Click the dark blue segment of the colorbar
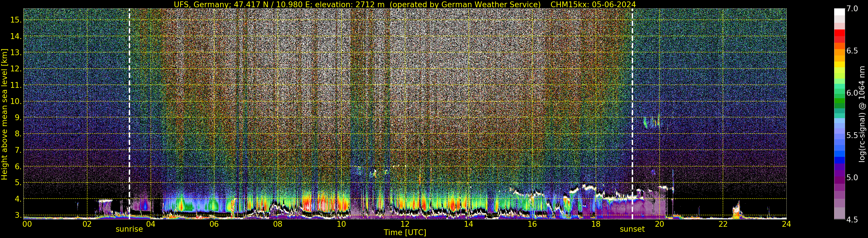This screenshot has height=238, width=868. click(839, 160)
